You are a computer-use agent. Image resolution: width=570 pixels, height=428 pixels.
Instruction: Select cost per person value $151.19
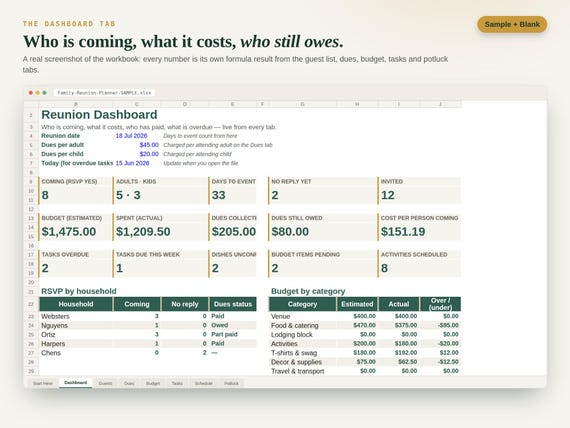click(403, 232)
